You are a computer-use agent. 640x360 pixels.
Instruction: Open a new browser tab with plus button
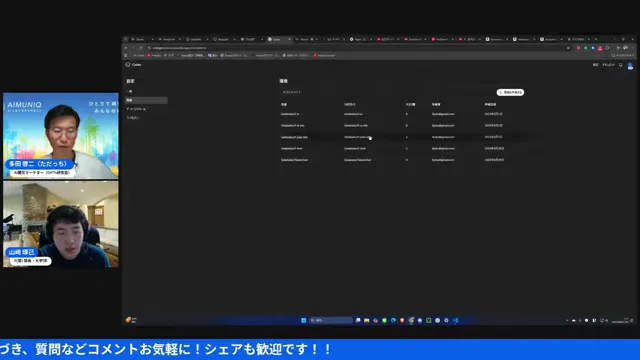(596, 39)
